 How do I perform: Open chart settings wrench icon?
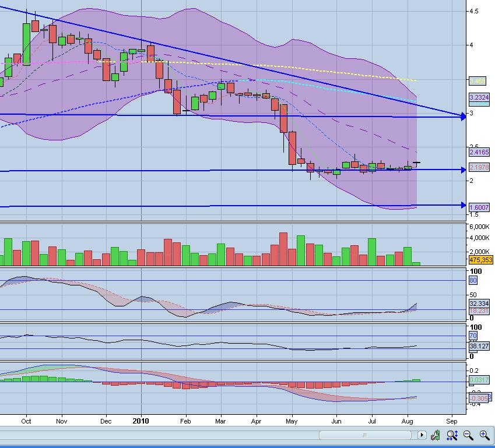[x=436, y=435]
